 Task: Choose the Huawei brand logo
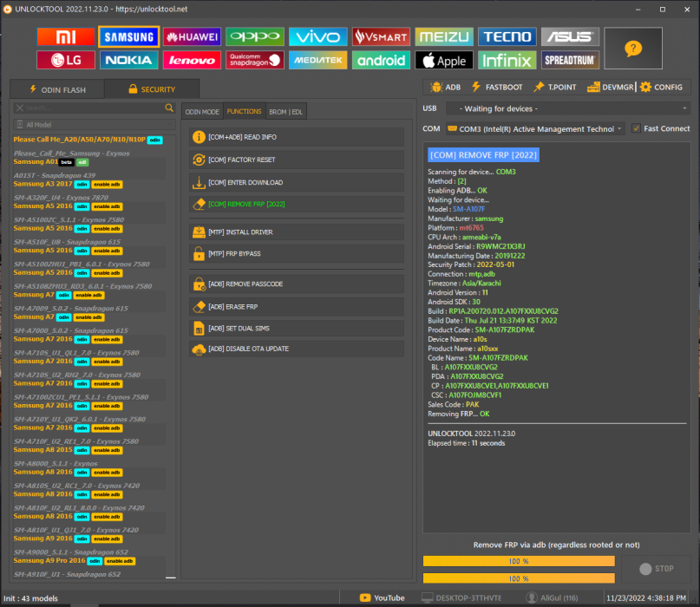point(192,37)
